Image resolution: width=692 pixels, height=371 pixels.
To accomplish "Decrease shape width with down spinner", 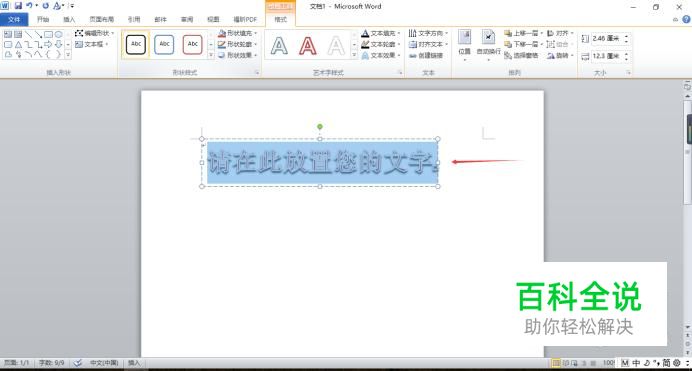I will 626,59.
